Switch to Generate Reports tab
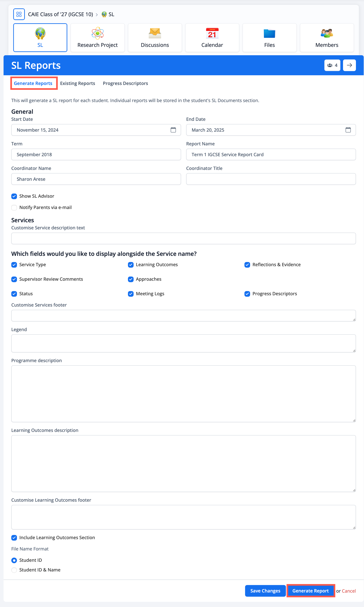 [33, 83]
